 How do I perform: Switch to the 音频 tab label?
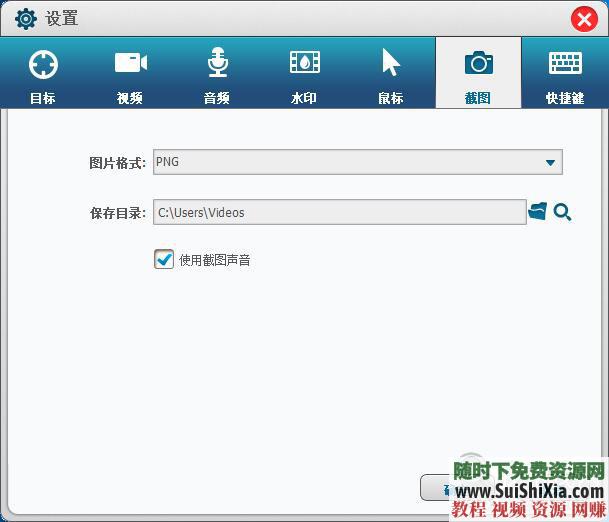pos(217,98)
